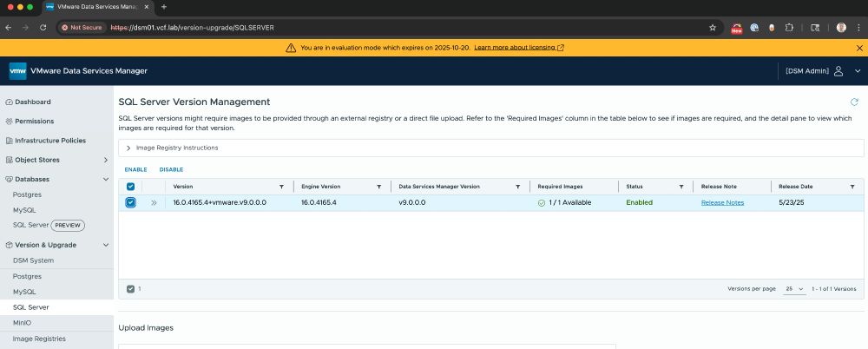Open the Chrome three-dot menu
This screenshot has height=349, width=868.
pyautogui.click(x=858, y=27)
